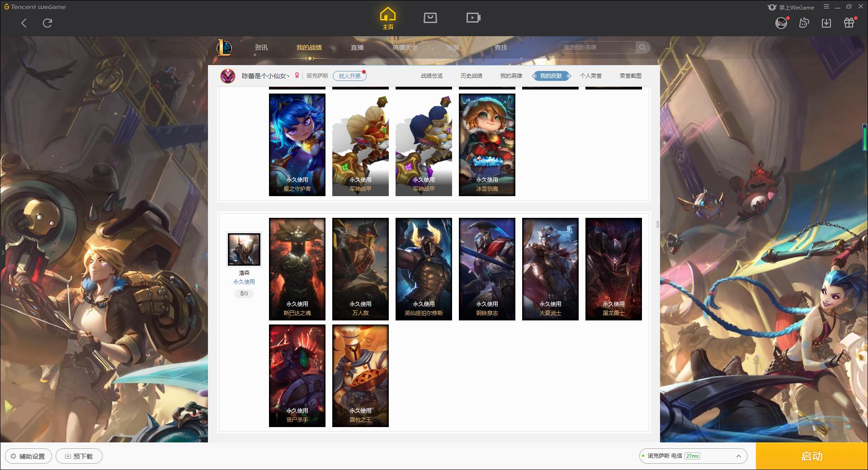
Task: Click the 27ms latency indicator
Action: click(692, 456)
